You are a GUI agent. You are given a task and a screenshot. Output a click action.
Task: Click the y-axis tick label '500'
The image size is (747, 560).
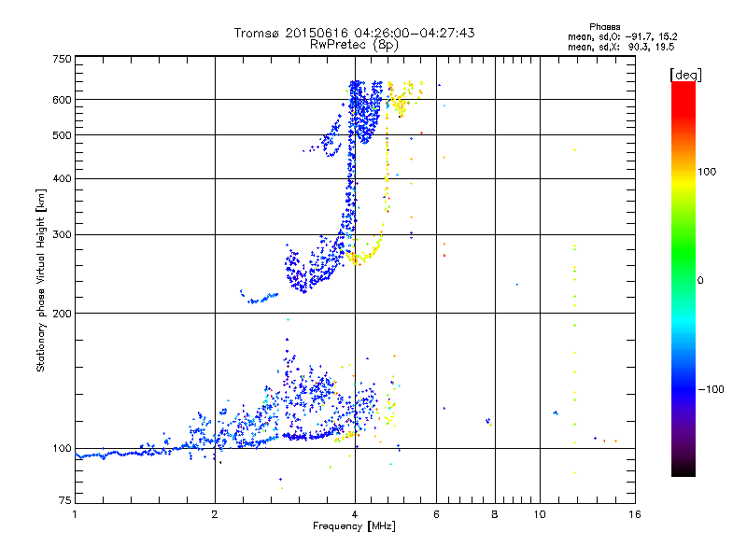pos(62,135)
